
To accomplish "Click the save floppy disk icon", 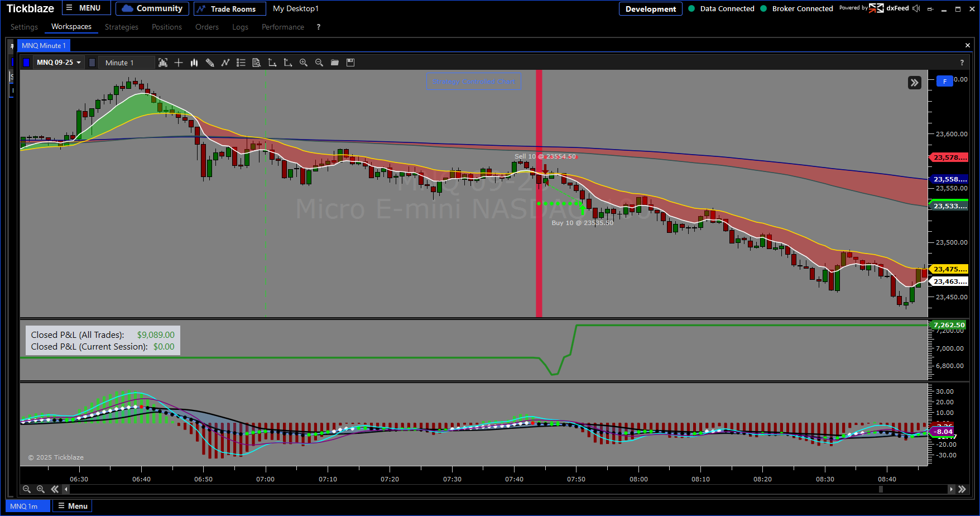I will coord(350,63).
